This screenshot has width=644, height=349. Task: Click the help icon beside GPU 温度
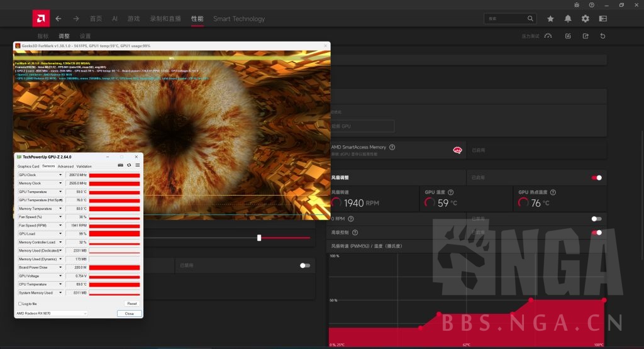click(x=450, y=192)
